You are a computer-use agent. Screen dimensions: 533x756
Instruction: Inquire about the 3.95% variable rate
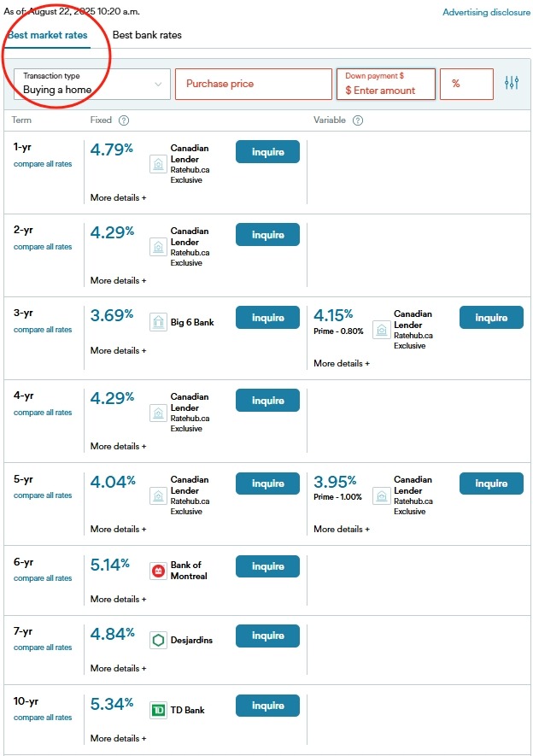(x=491, y=483)
